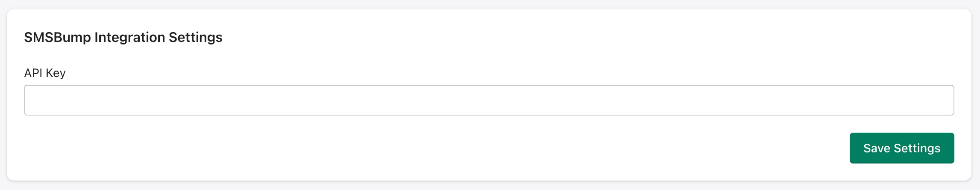Submit the form using Save Settings
The image size is (980, 190).
[901, 148]
